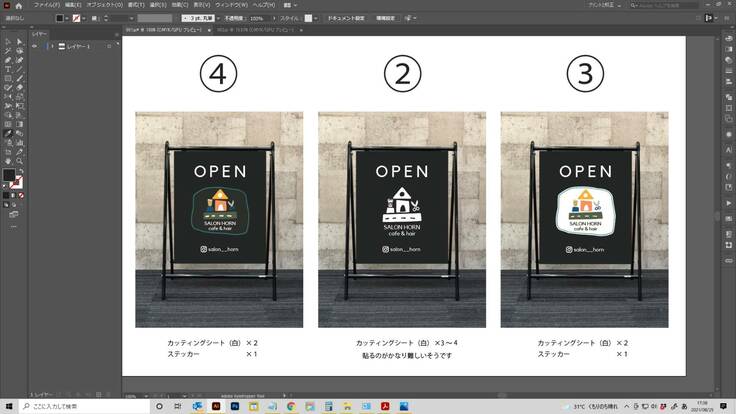Select the Selection arrow tool
The image size is (736, 414).
[8, 41]
